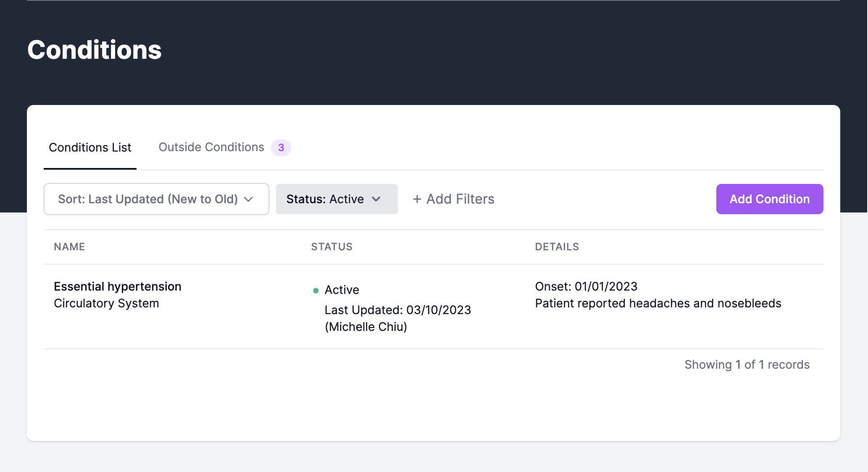
Task: Click the Status filter chevron arrow
Action: click(376, 199)
